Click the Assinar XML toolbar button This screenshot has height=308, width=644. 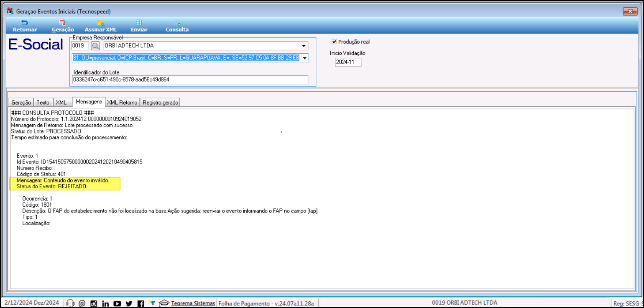coord(101,26)
